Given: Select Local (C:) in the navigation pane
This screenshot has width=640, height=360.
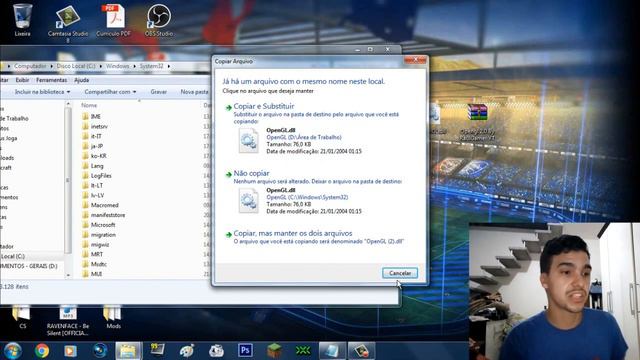Looking at the screenshot, I should tap(13, 256).
